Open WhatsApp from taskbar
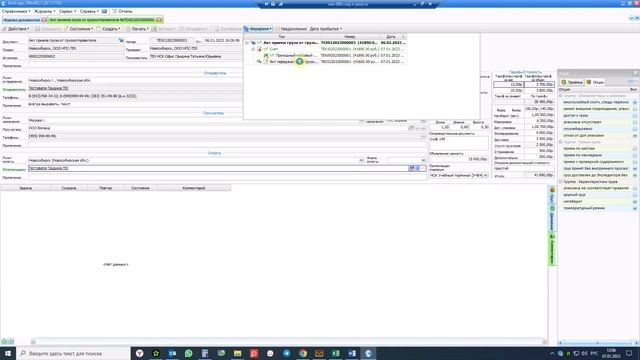This screenshot has width=640, height=360. 189,353
